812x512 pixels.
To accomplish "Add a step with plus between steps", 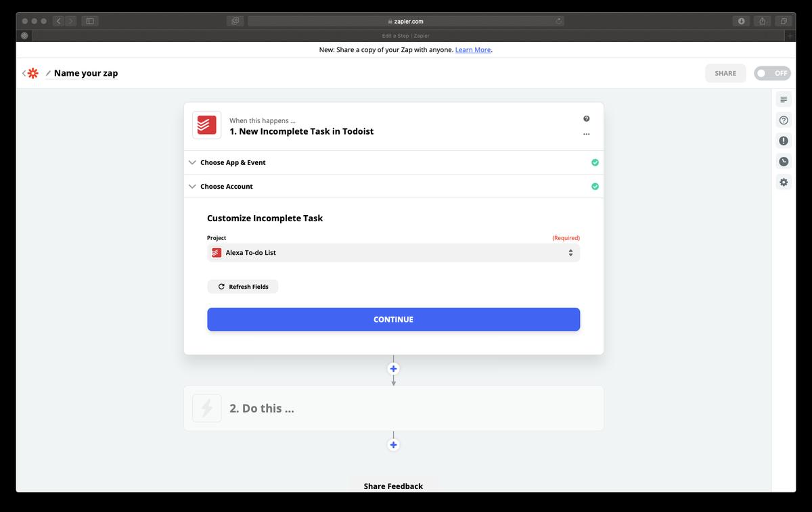I will (x=393, y=369).
